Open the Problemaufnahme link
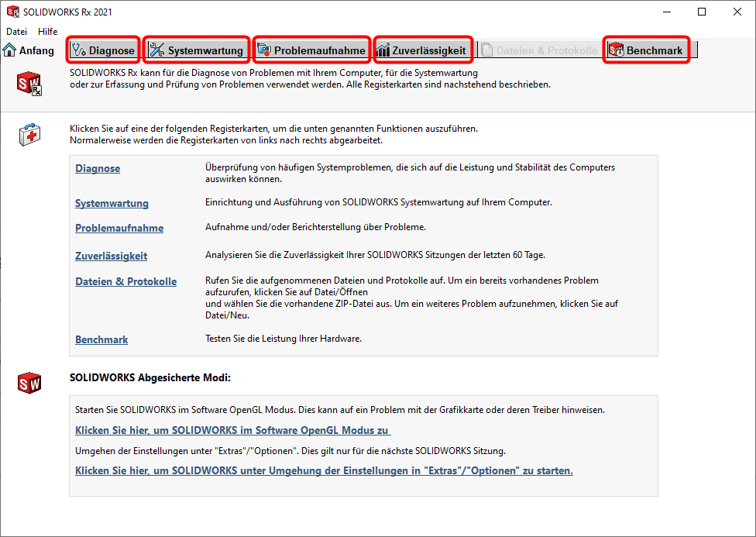The width and height of the screenshot is (756, 537). 119,228
